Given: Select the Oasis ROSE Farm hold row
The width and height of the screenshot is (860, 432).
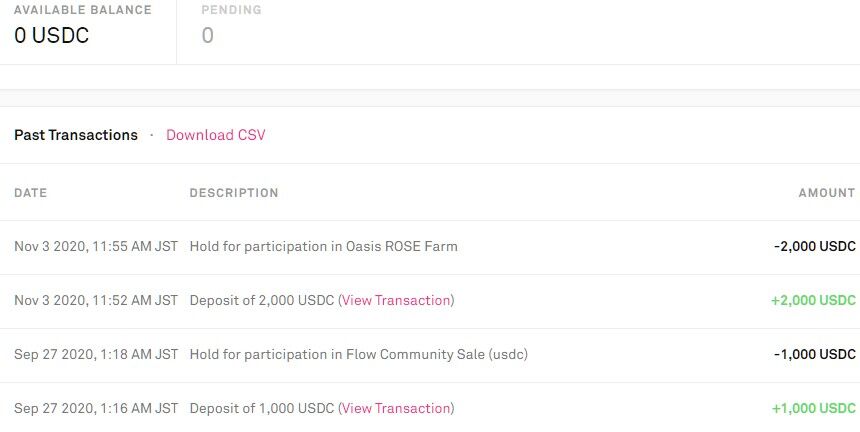Looking at the screenshot, I should pyautogui.click(x=430, y=247).
